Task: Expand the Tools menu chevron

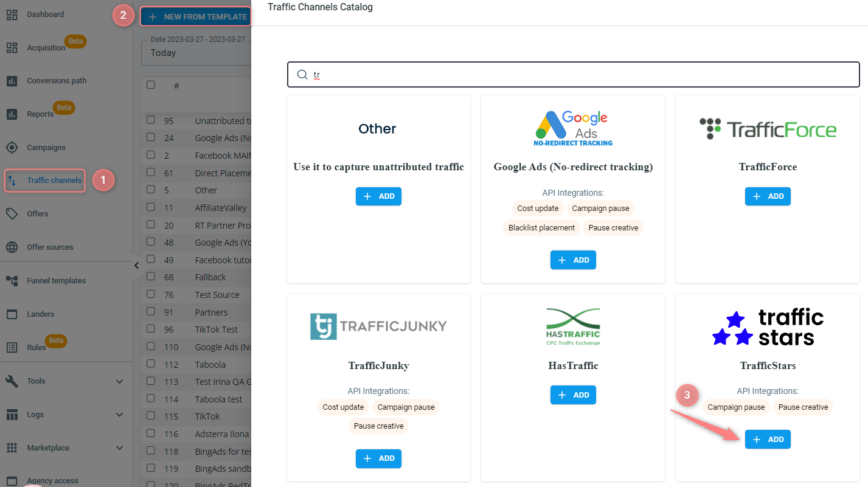Action: (x=119, y=381)
